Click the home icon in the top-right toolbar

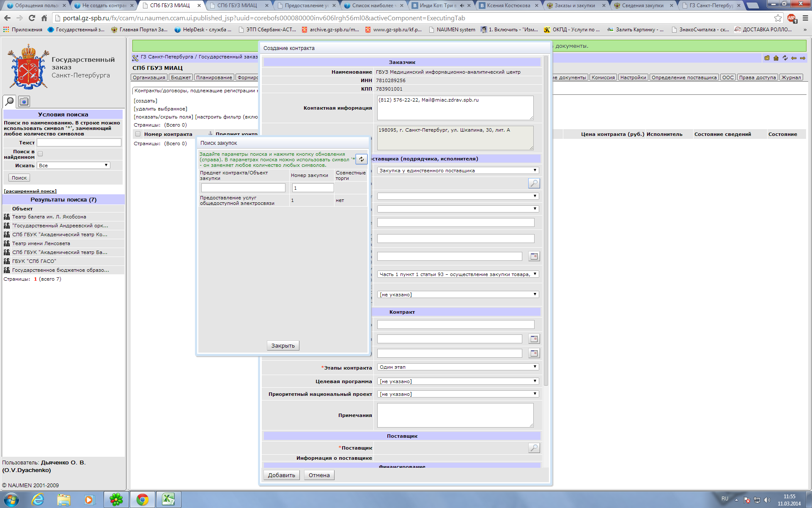click(776, 58)
